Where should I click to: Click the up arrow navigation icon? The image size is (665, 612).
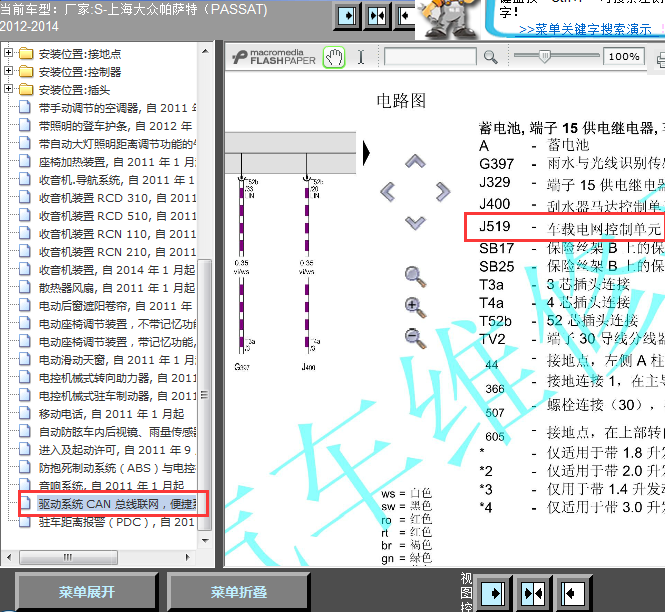[415, 161]
